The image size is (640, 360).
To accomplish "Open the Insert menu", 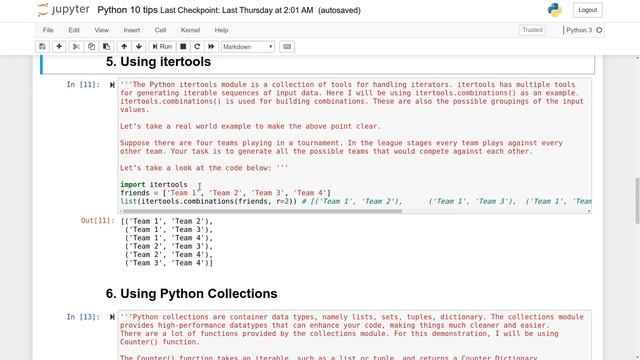I will point(132,30).
